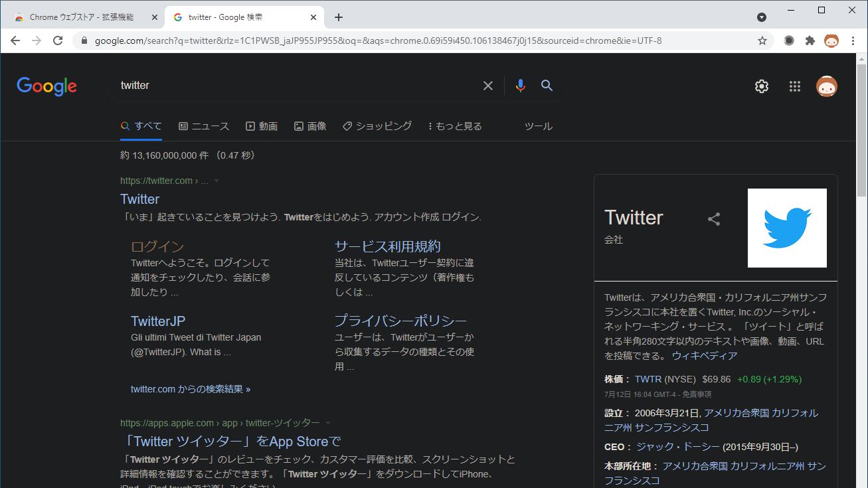Bookmark this page with the star icon

pyautogui.click(x=762, y=41)
